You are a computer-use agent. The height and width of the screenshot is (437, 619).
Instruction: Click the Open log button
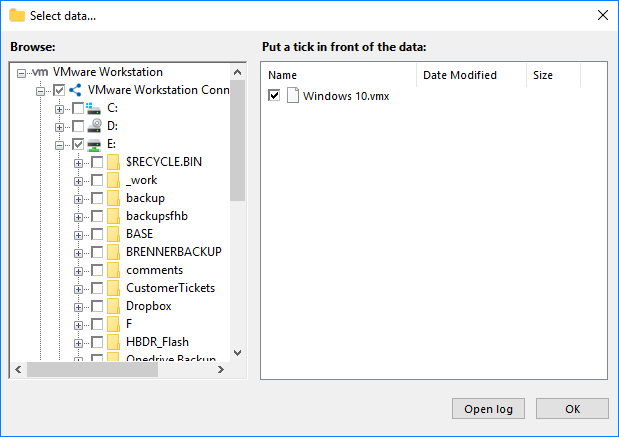488,409
